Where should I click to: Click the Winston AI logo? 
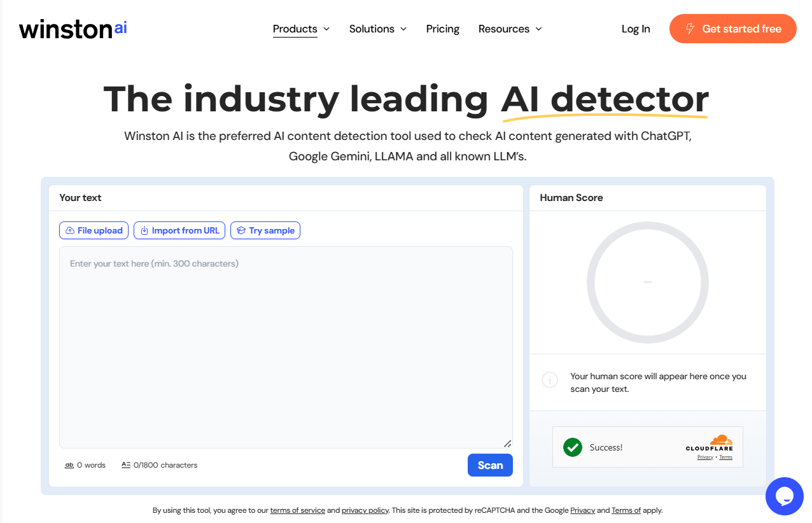(x=73, y=29)
